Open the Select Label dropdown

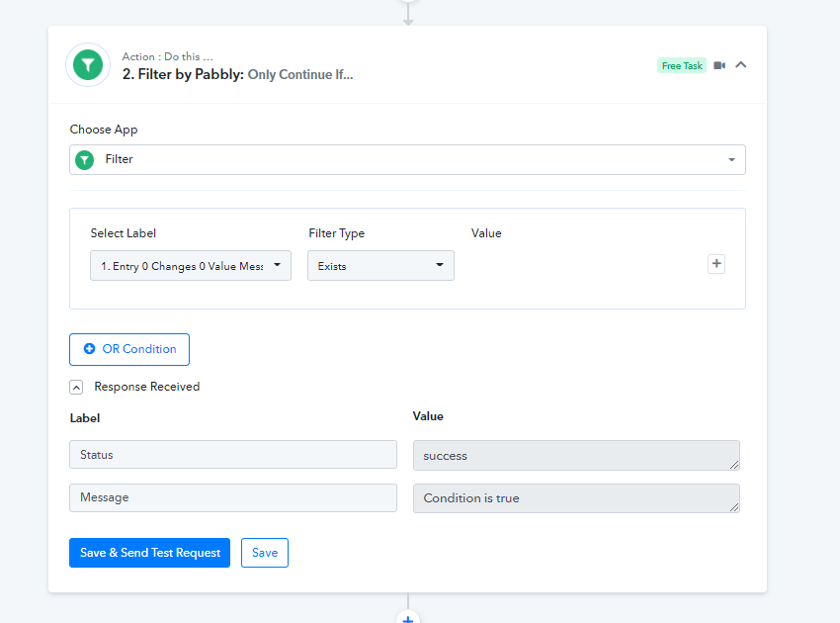191,265
